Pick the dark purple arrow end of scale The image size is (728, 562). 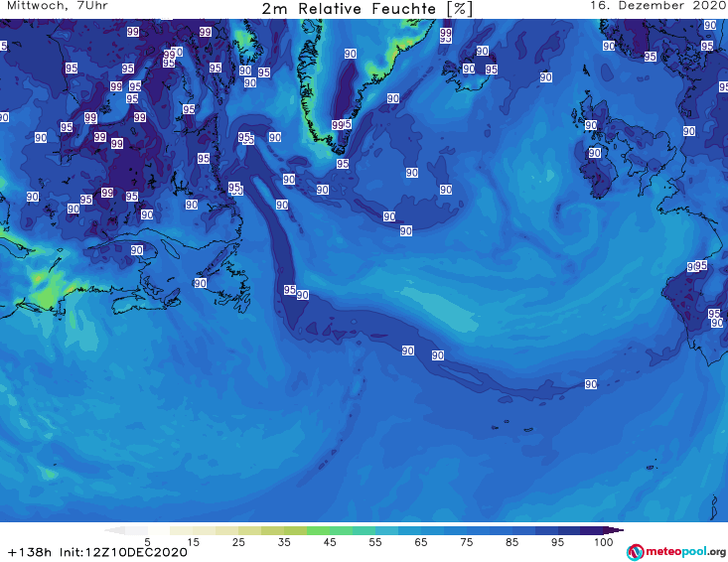[x=614, y=530]
